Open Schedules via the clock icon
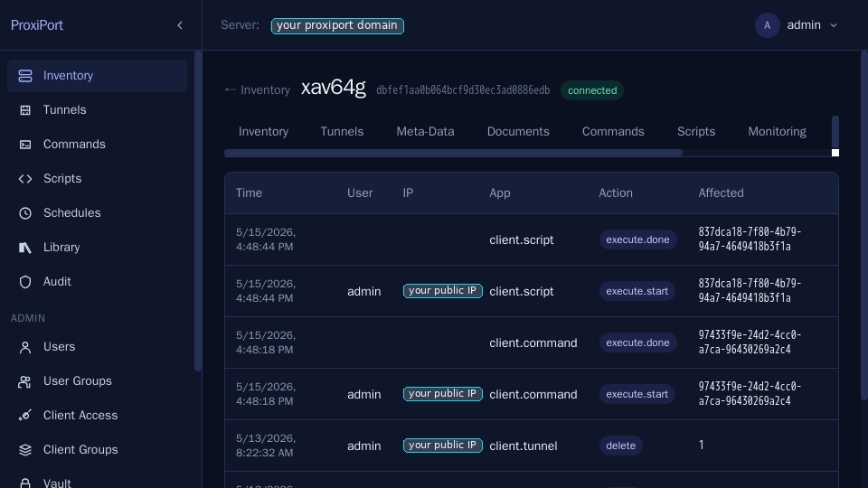 coord(25,213)
